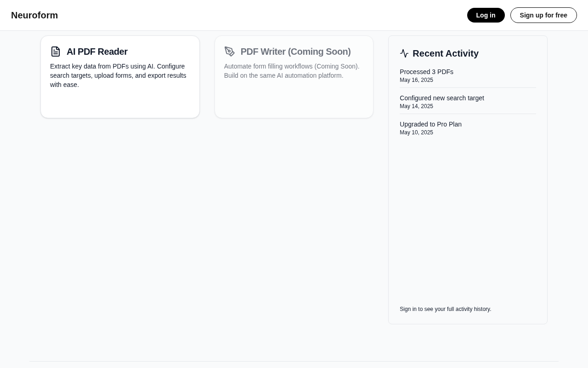Go to the Neuroform home logo
This screenshot has height=368, width=588.
tap(34, 15)
